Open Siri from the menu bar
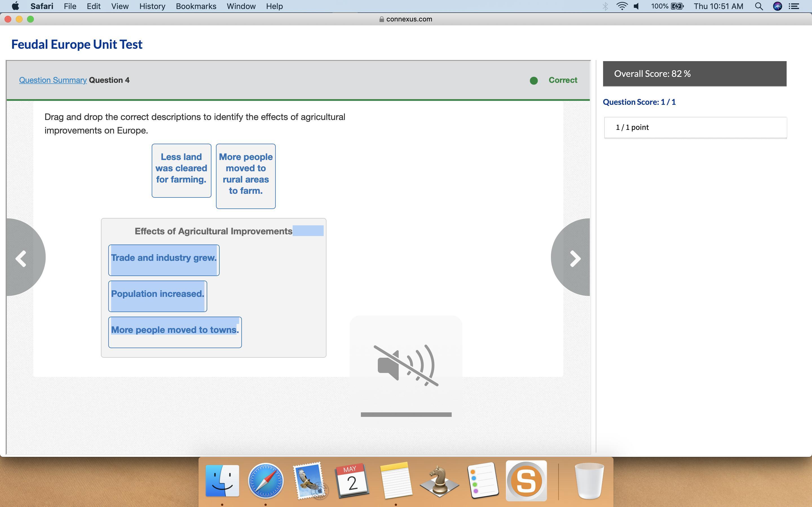This screenshot has width=812, height=507. pyautogui.click(x=777, y=6)
